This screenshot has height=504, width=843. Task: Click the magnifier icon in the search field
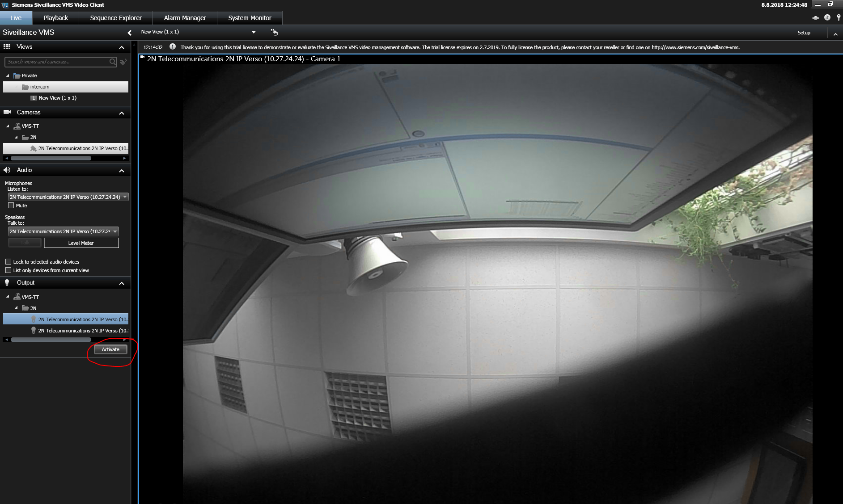coord(113,62)
